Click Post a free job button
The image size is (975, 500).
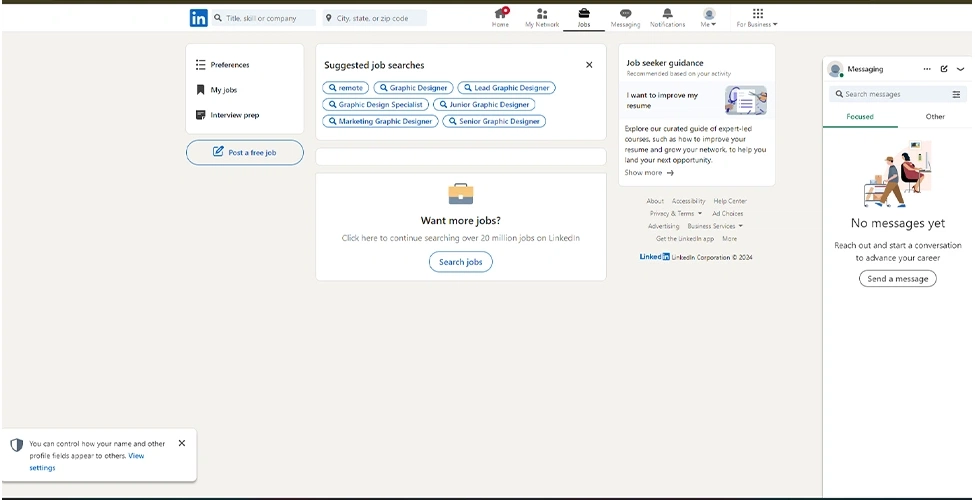coord(245,152)
